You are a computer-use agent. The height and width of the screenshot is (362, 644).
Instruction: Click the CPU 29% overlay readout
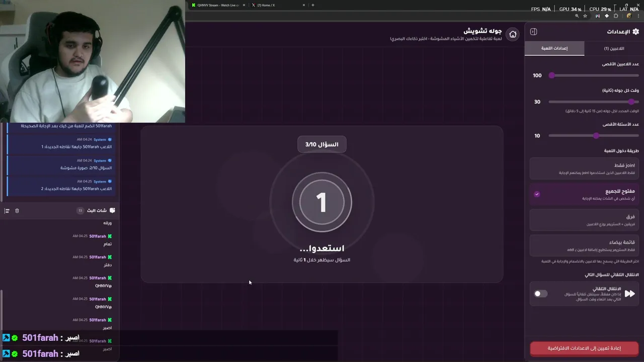click(600, 9)
